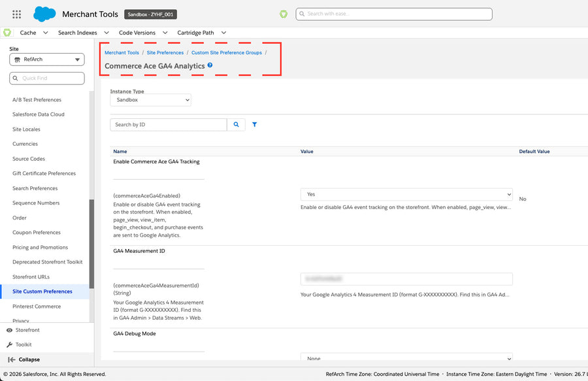This screenshot has width=588, height=381.
Task: Click the green shield icon beside search bar
Action: coord(284,14)
